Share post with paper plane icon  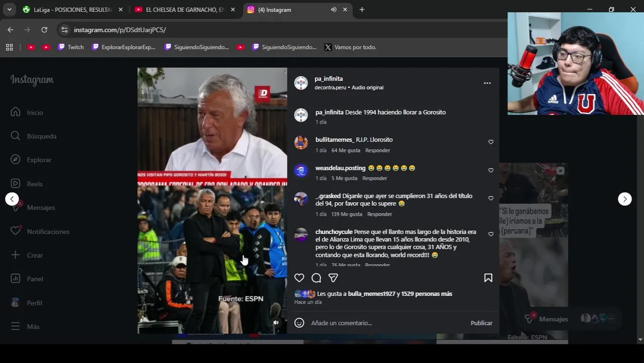click(333, 278)
